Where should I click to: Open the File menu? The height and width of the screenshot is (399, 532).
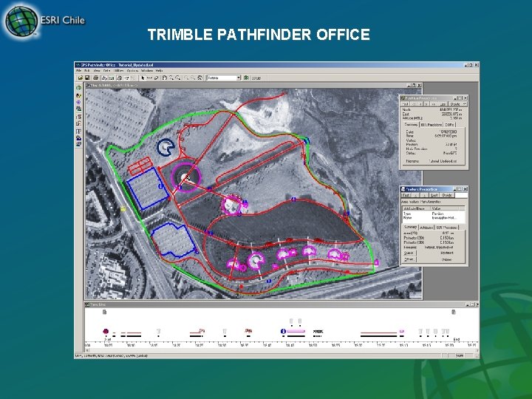click(x=79, y=71)
